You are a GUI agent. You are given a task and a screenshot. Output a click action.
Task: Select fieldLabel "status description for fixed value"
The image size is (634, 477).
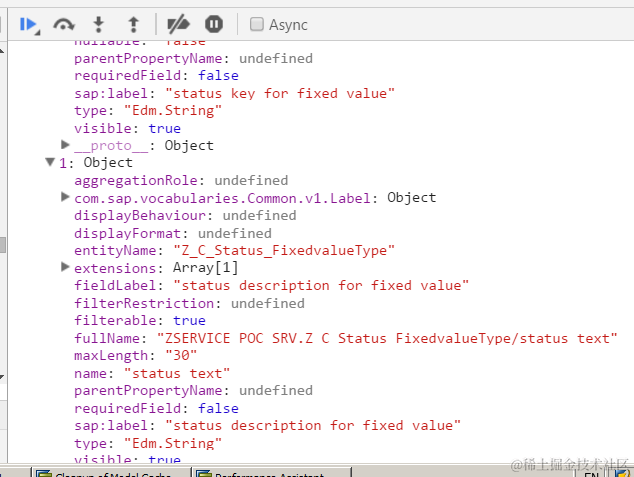click(271, 285)
